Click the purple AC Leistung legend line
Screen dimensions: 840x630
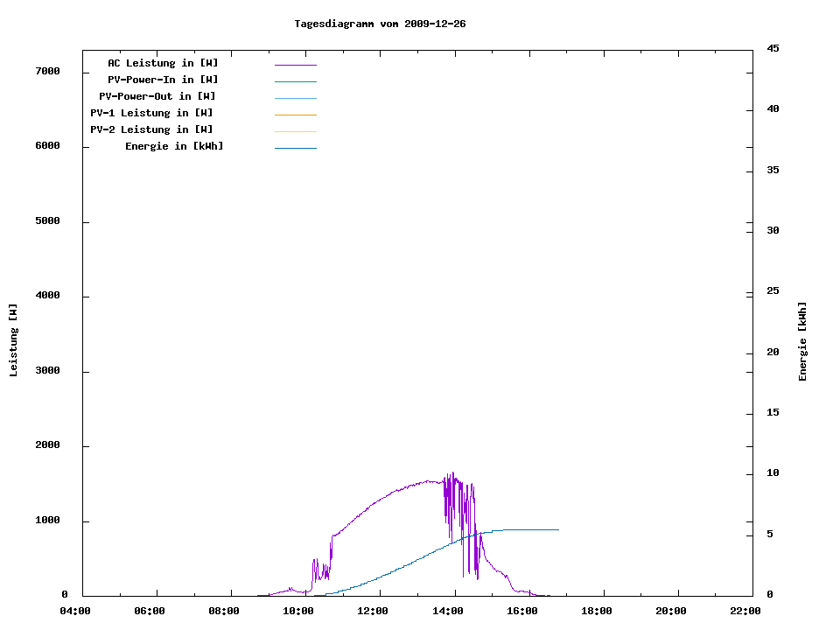point(296,65)
